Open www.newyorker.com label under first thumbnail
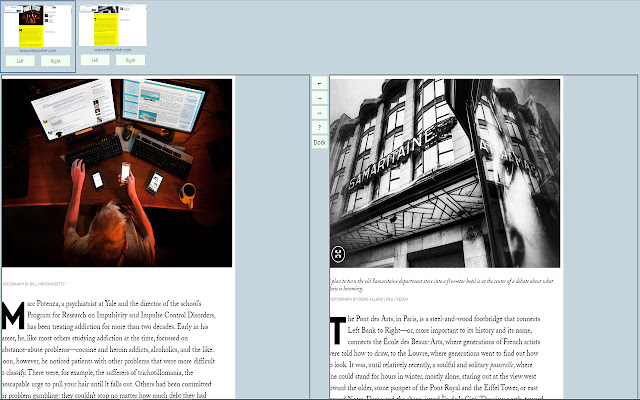Image resolution: width=640 pixels, height=400 pixels. click(38, 51)
